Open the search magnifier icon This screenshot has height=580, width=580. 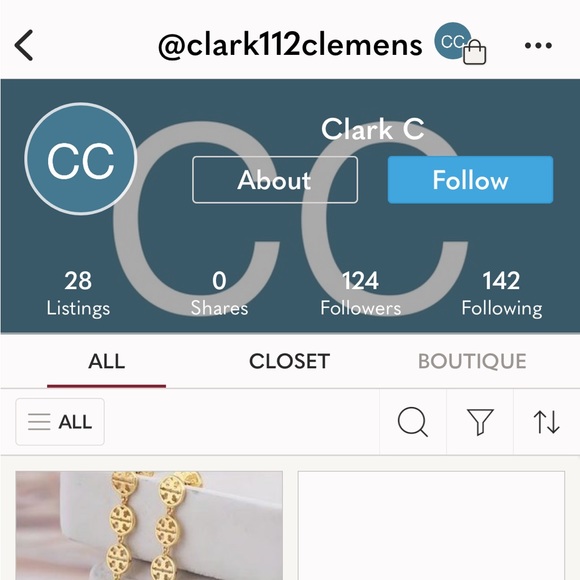[x=413, y=422]
